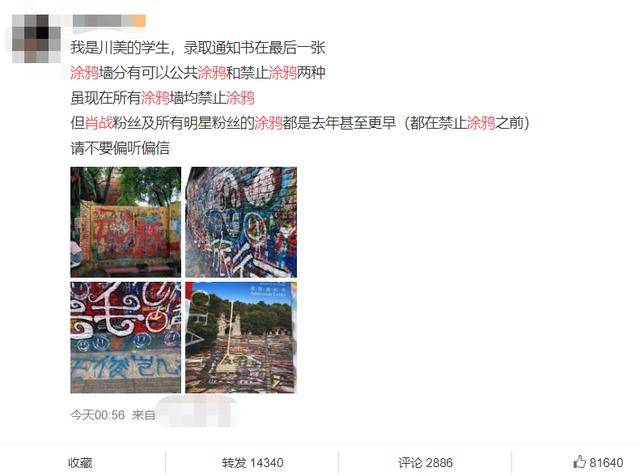Open the 转发 14340 repost button
This screenshot has width=640, height=476.
pyautogui.click(x=252, y=463)
